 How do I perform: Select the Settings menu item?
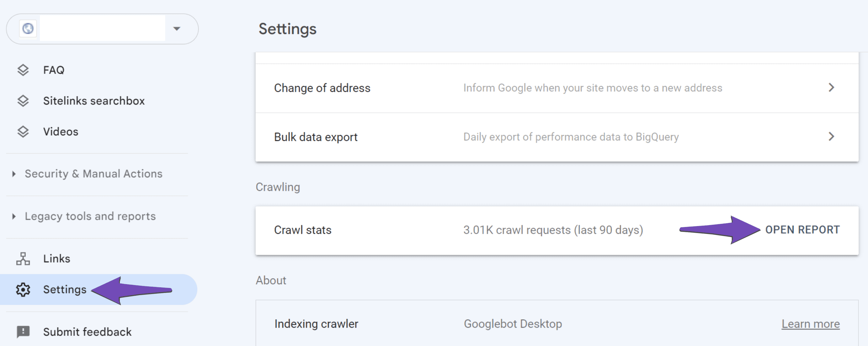[65, 288]
